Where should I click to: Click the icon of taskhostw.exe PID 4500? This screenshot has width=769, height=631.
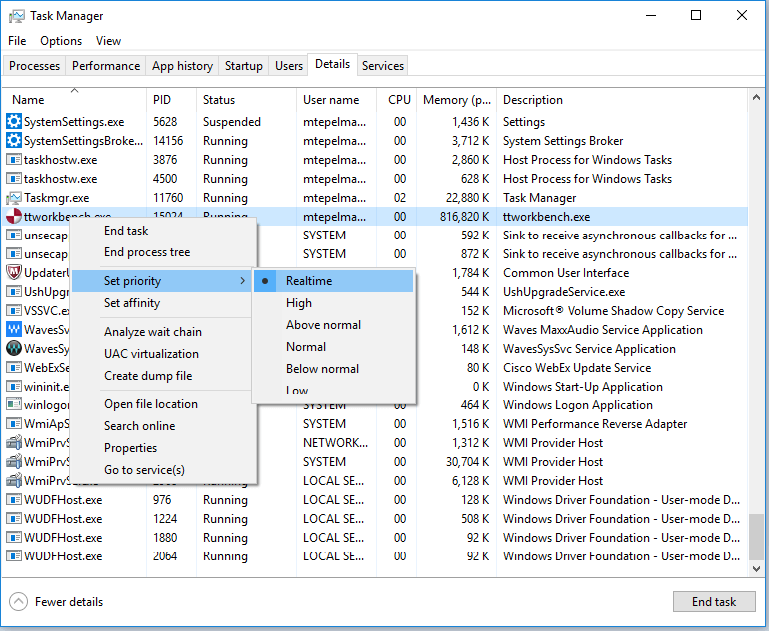coord(14,179)
